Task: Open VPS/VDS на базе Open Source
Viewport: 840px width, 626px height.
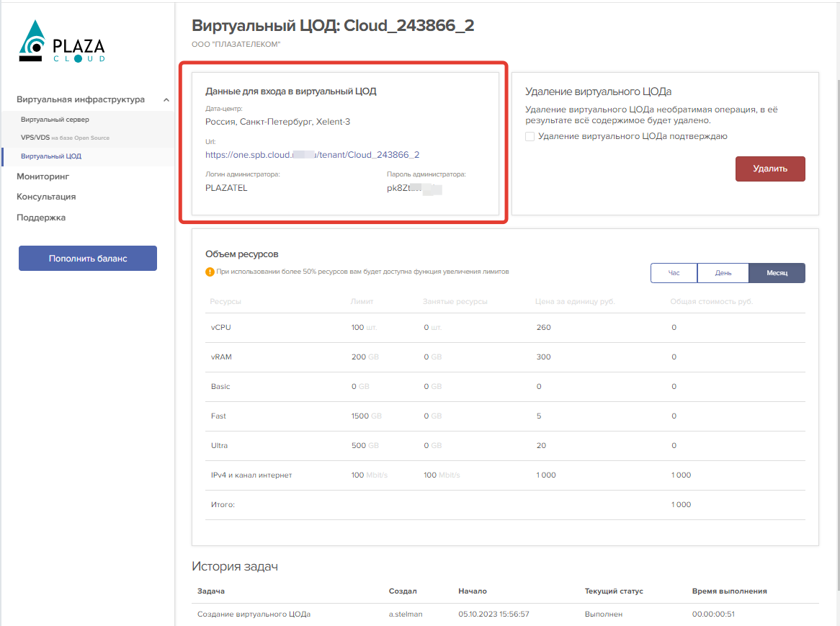Action: pos(65,138)
